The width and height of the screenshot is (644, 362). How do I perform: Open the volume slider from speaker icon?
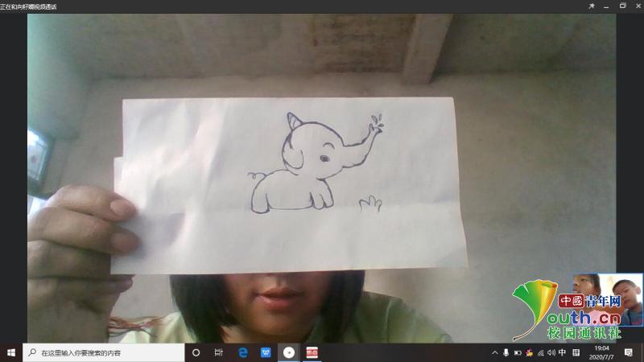click(x=551, y=352)
